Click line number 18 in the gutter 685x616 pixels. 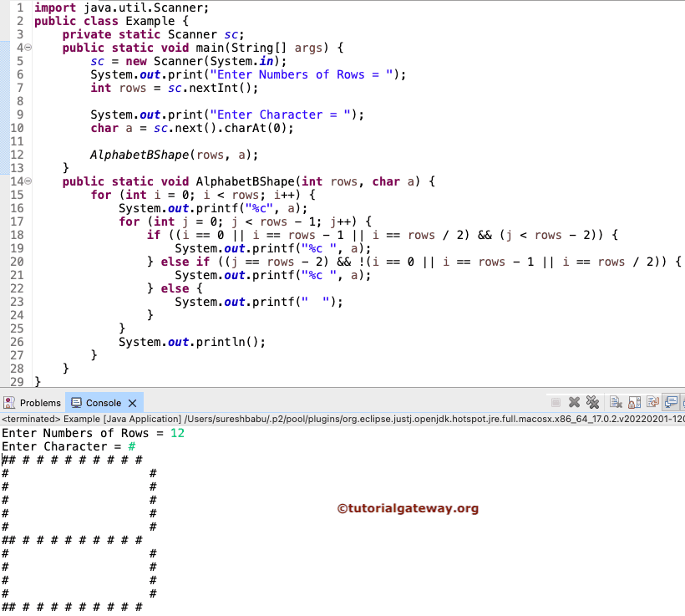pyautogui.click(x=17, y=235)
